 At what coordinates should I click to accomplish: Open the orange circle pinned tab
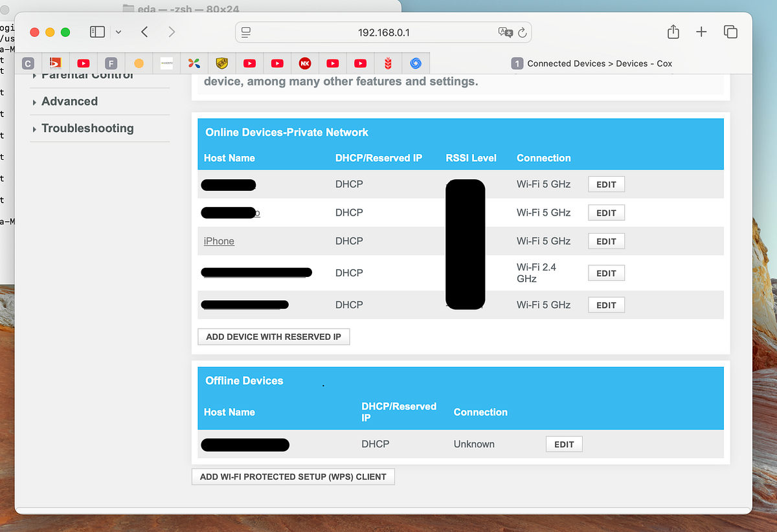[139, 63]
